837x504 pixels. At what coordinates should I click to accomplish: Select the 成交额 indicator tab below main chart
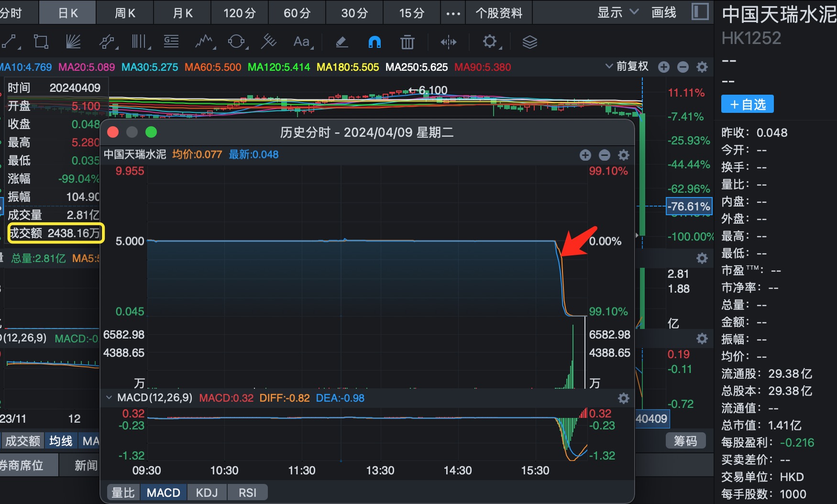22,440
